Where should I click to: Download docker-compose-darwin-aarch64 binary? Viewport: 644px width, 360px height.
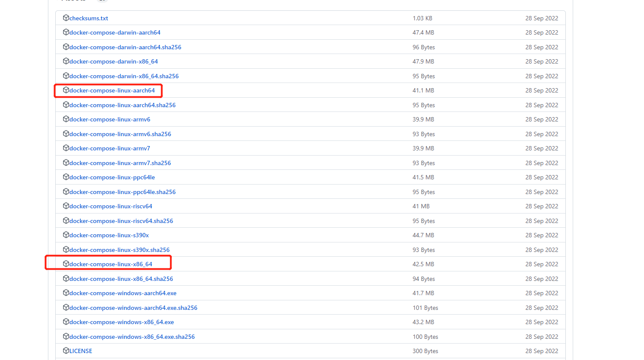coord(115,32)
